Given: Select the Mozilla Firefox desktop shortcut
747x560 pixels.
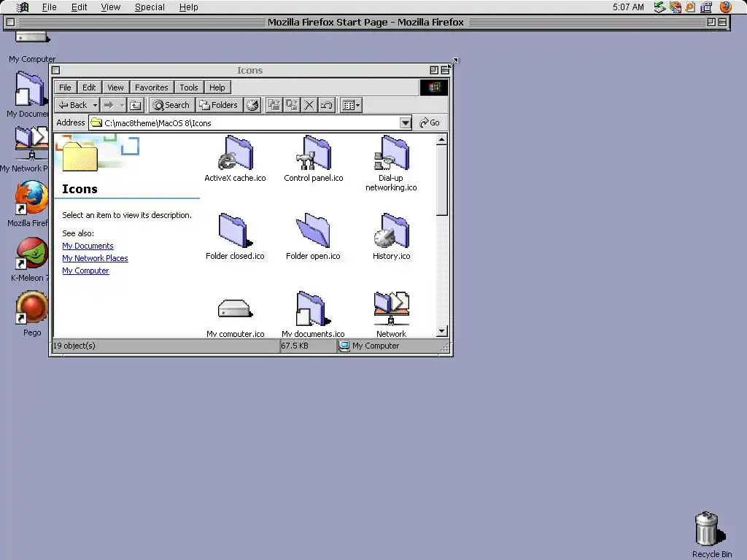Looking at the screenshot, I should [x=32, y=197].
